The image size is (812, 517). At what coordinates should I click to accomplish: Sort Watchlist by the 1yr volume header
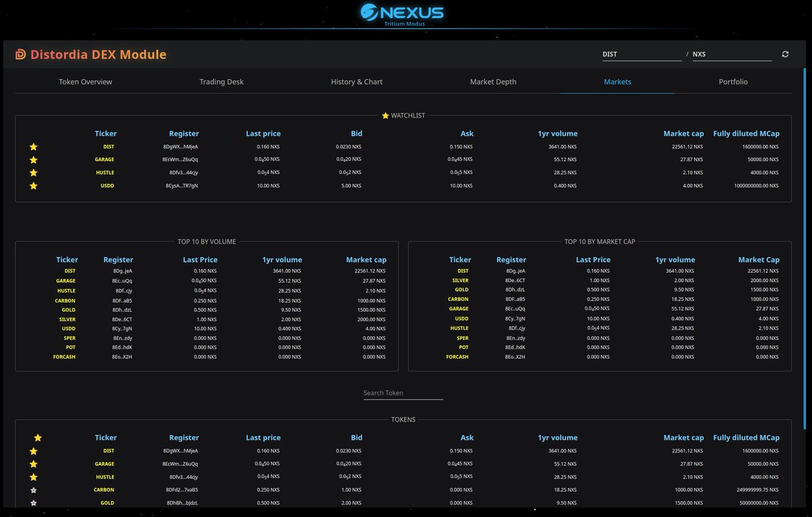pos(558,134)
